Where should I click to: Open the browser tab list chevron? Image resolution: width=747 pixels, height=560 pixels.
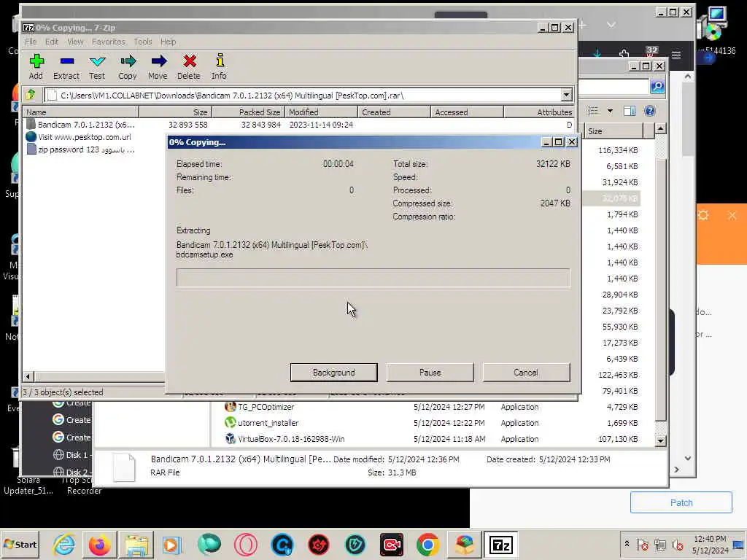(611, 25)
